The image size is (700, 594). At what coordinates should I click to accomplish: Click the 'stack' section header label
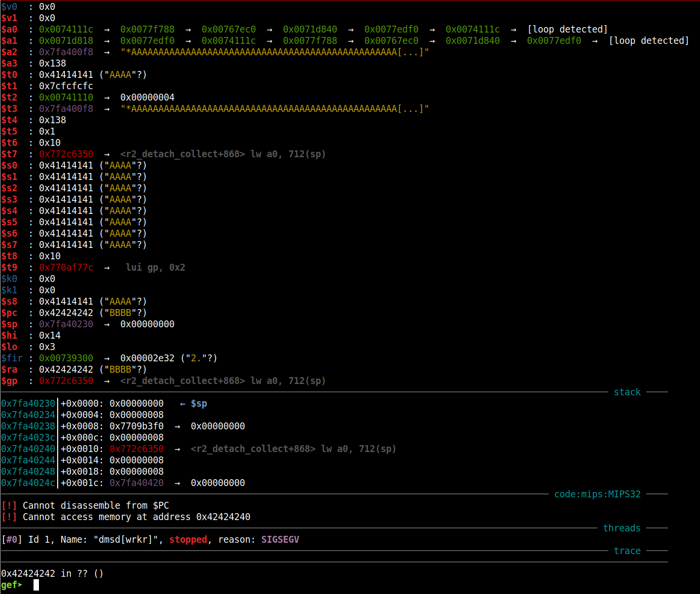627,392
